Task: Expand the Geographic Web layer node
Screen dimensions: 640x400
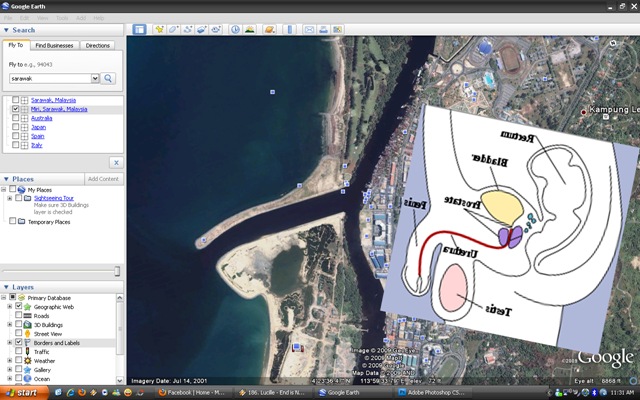Action: click(10, 306)
